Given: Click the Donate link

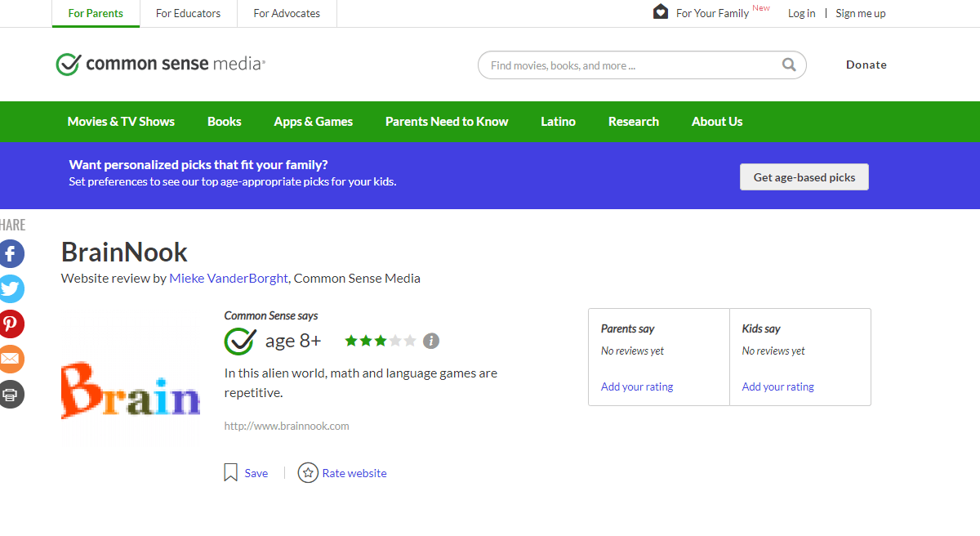Looking at the screenshot, I should click(866, 65).
